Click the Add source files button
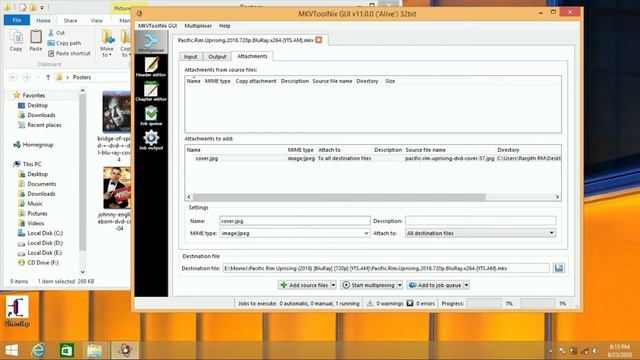 pos(304,285)
